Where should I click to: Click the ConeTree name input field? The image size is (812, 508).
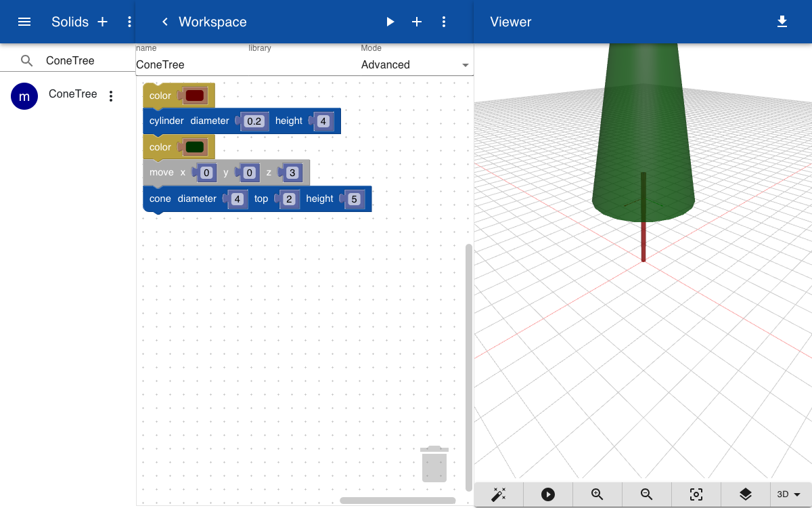192,65
